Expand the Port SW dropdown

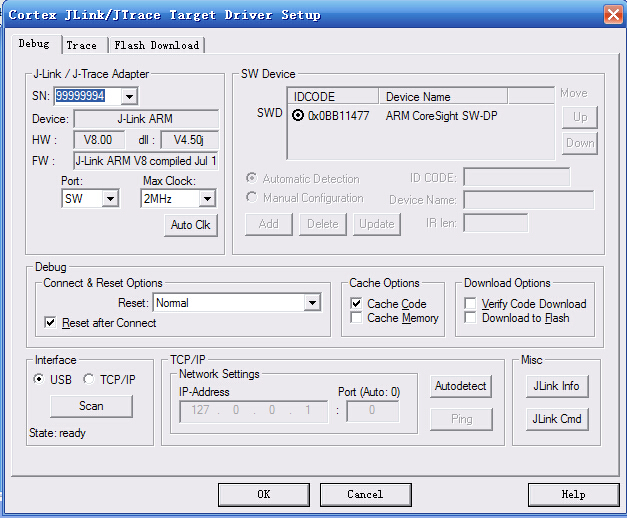click(110, 198)
